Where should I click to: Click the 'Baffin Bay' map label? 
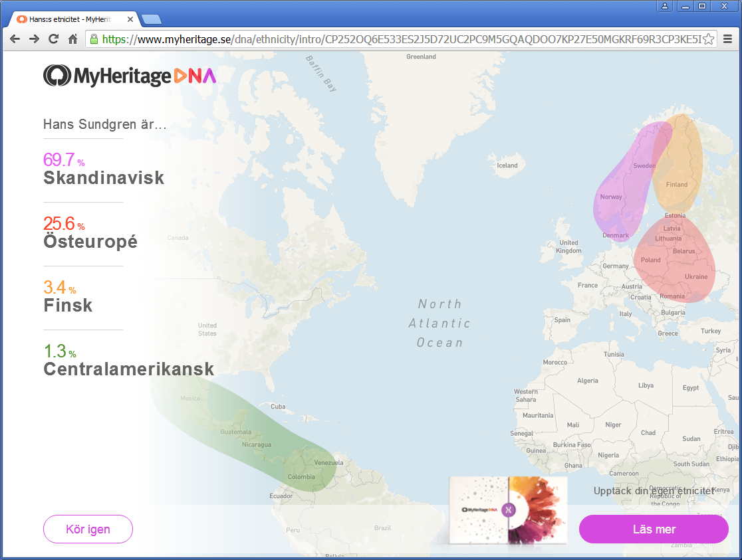click(321, 73)
